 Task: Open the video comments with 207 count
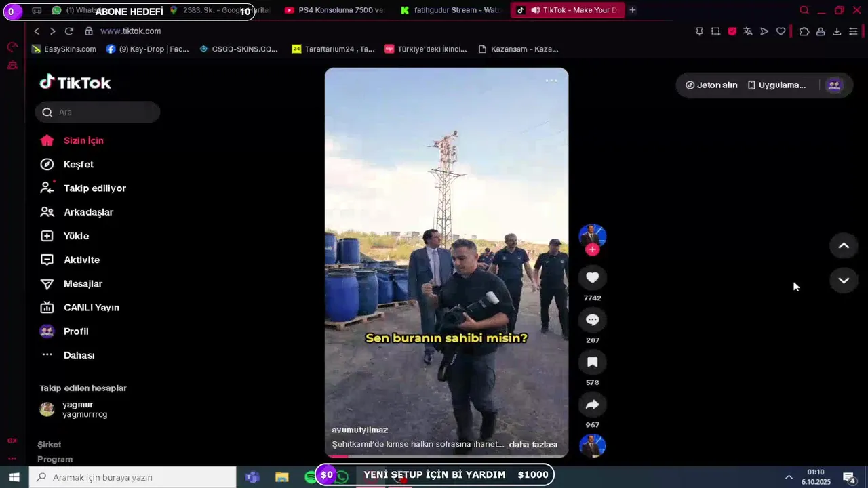(x=592, y=320)
